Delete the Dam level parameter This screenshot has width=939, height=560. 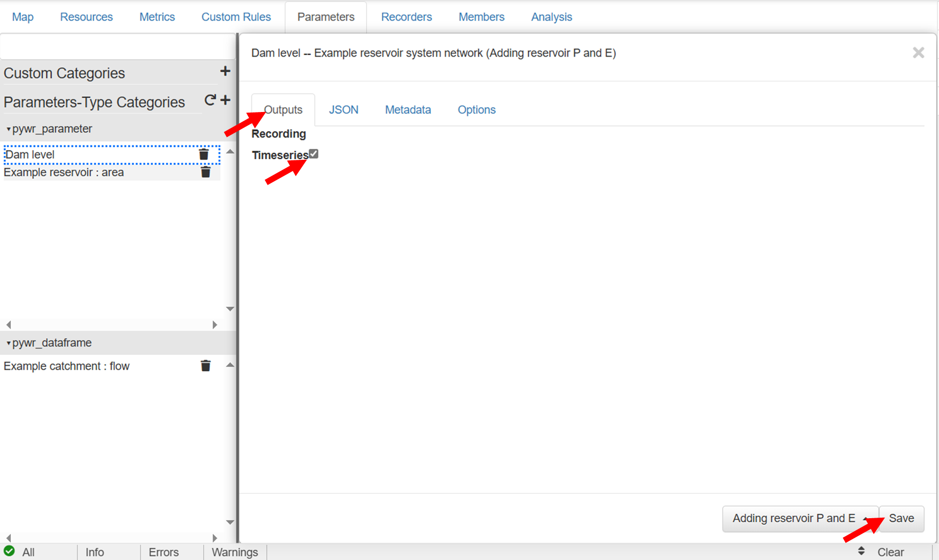click(x=204, y=154)
